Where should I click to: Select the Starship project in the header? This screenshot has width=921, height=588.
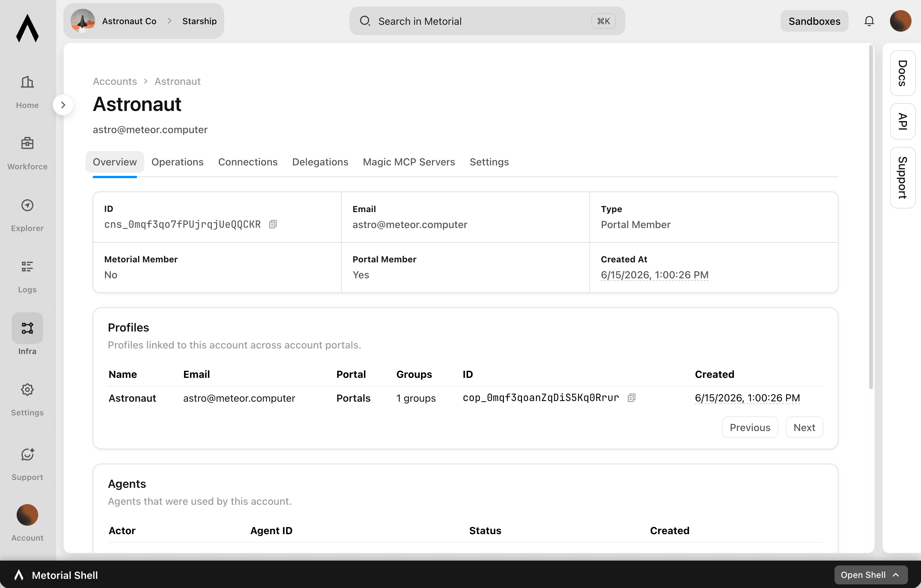point(199,21)
